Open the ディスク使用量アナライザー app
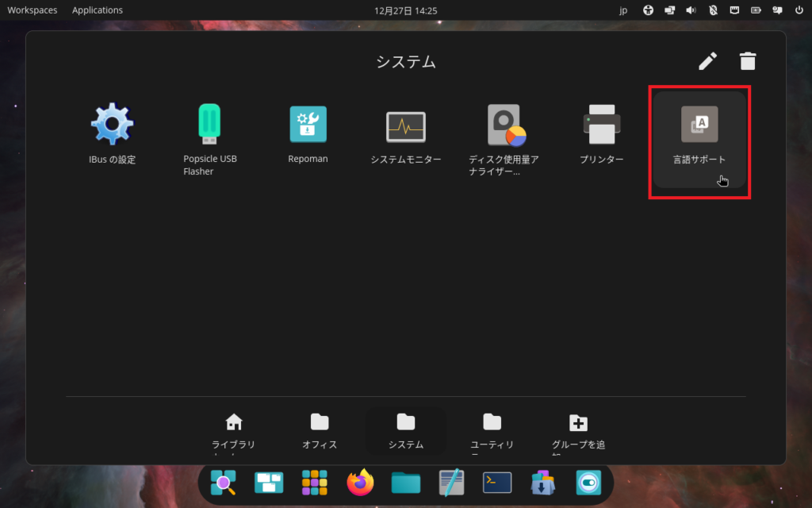This screenshot has height=508, width=812. coord(504,133)
